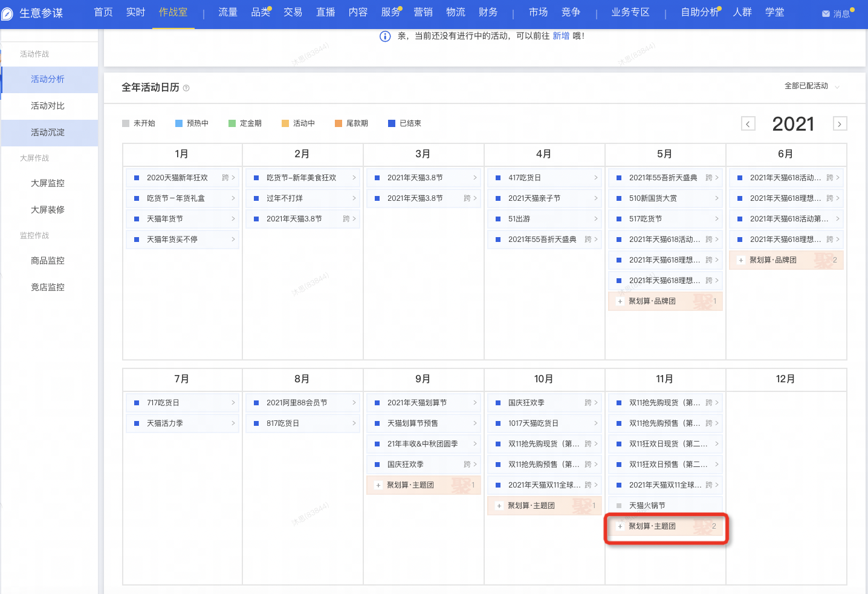Open 2021阿里88会员节 activity
Screen dimensions: 868x594
coord(303,403)
